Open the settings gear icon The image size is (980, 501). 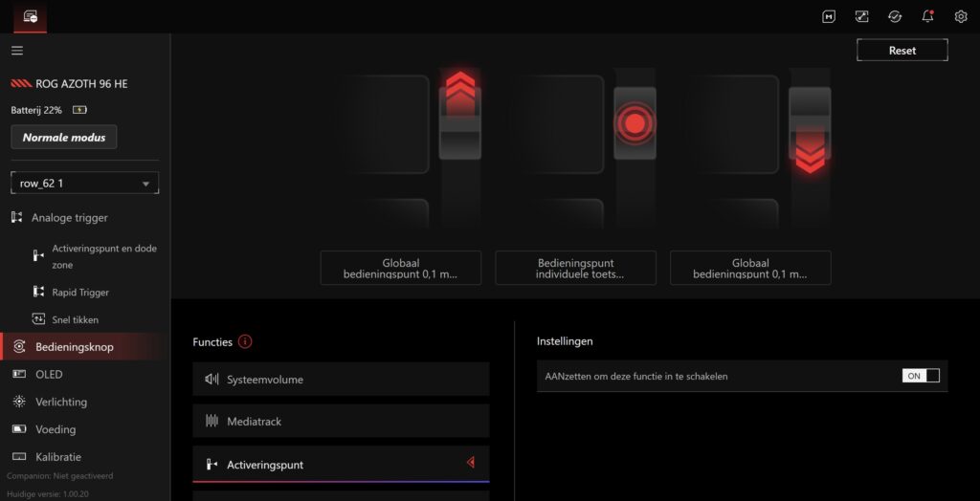pos(961,16)
